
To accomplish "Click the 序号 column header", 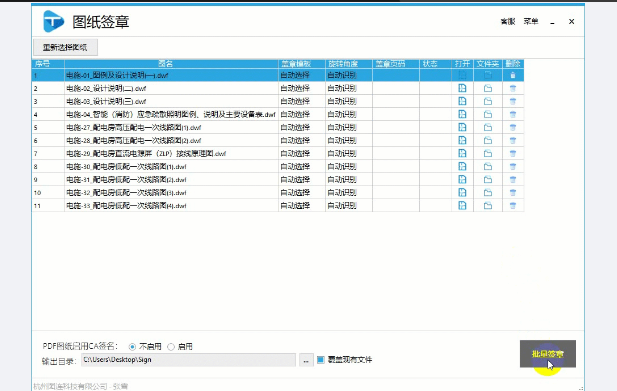I will [48, 64].
